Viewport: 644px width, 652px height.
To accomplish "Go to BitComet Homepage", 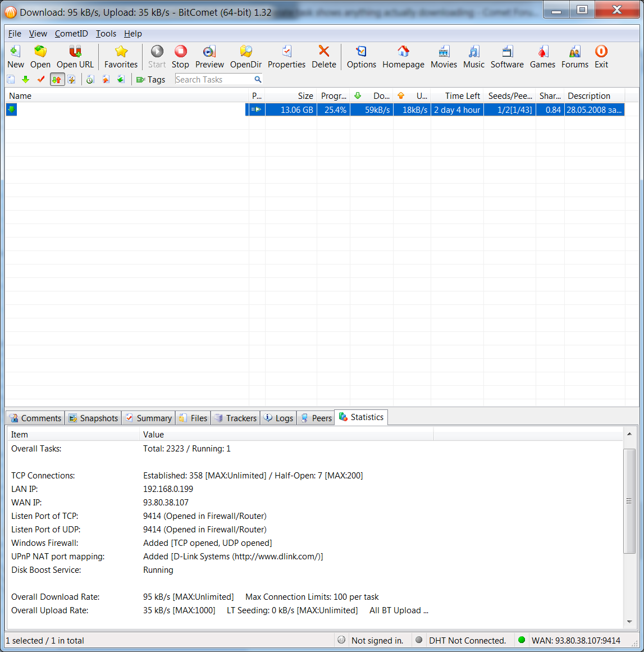I will (403, 57).
